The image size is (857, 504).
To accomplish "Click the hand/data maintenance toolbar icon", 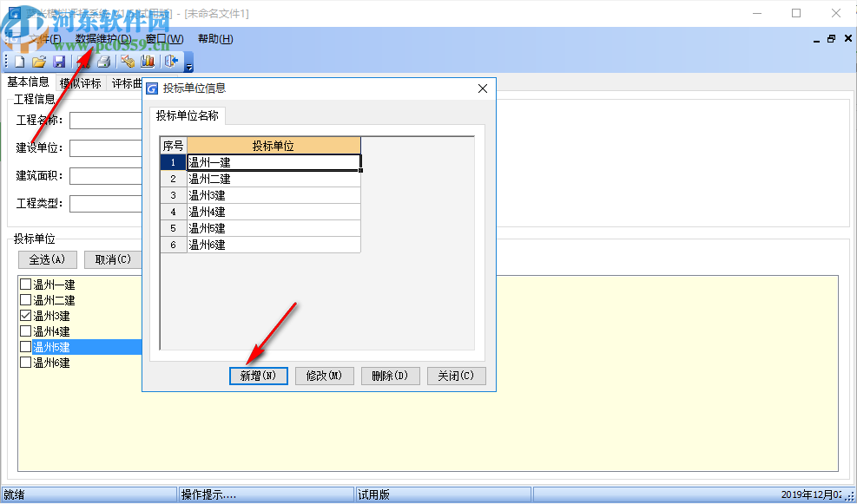I will [x=129, y=62].
